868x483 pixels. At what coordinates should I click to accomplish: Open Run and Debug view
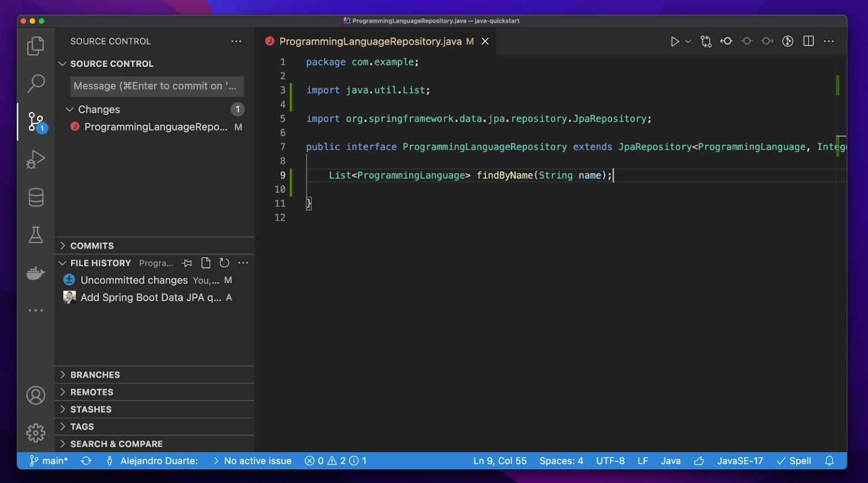36,159
